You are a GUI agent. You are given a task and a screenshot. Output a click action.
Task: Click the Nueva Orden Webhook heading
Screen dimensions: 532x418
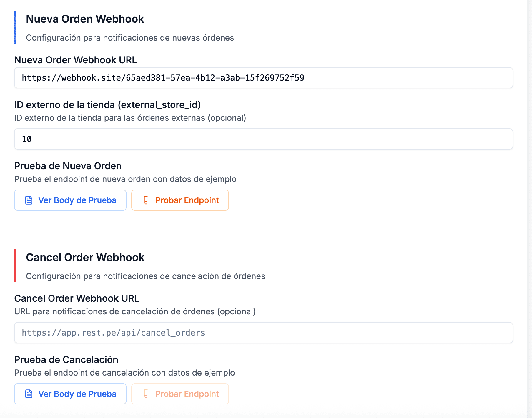pyautogui.click(x=85, y=19)
